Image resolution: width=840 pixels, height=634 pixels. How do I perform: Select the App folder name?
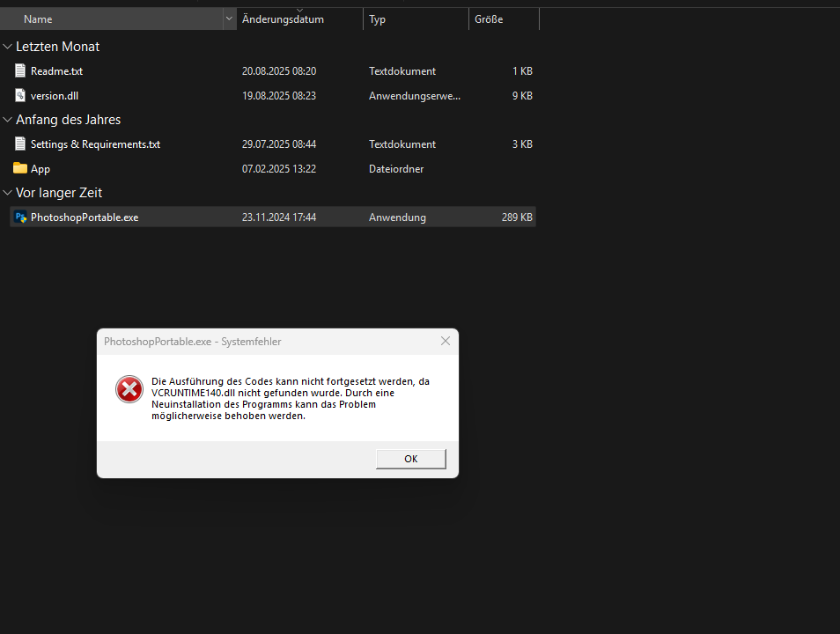[41, 169]
